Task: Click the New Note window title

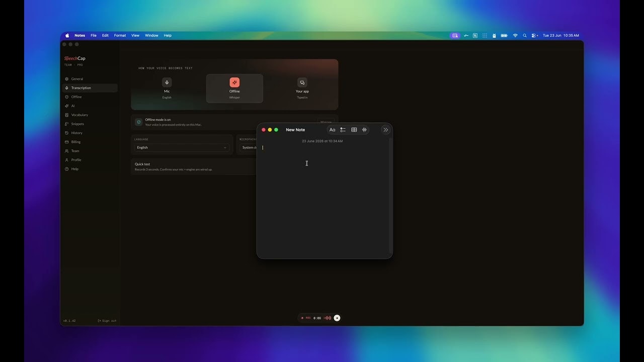Action: tap(295, 130)
